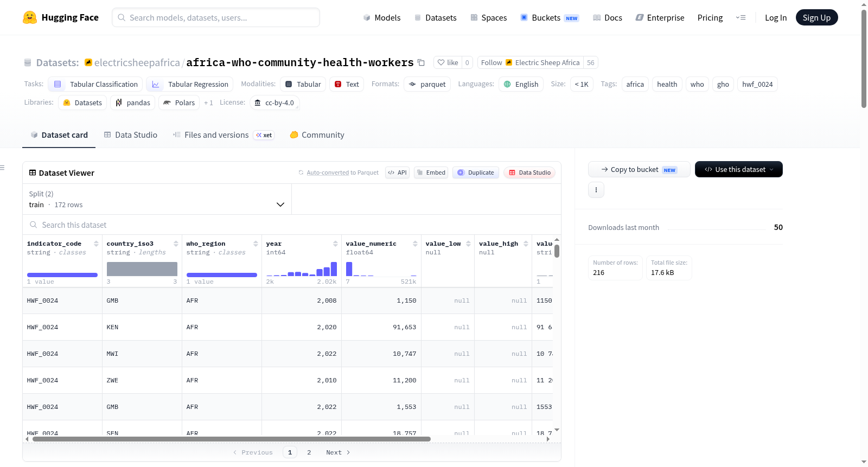Sort the value_numeric column via its arrows

click(415, 244)
